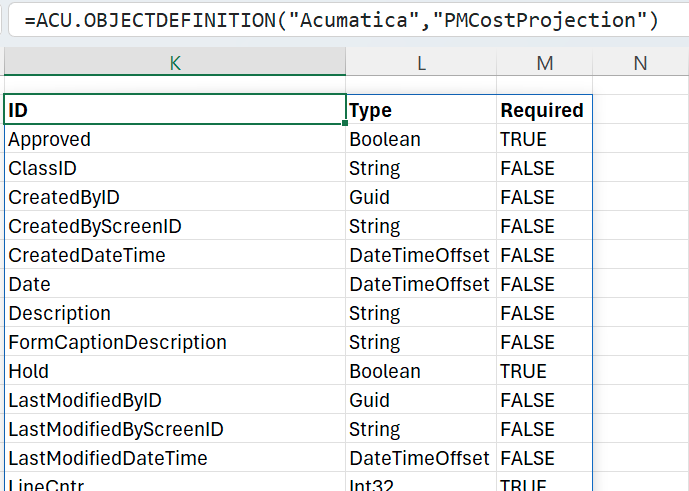Click FALSE in the FormCaptionDescription row
Screen dimensions: 689x491
pos(544,342)
